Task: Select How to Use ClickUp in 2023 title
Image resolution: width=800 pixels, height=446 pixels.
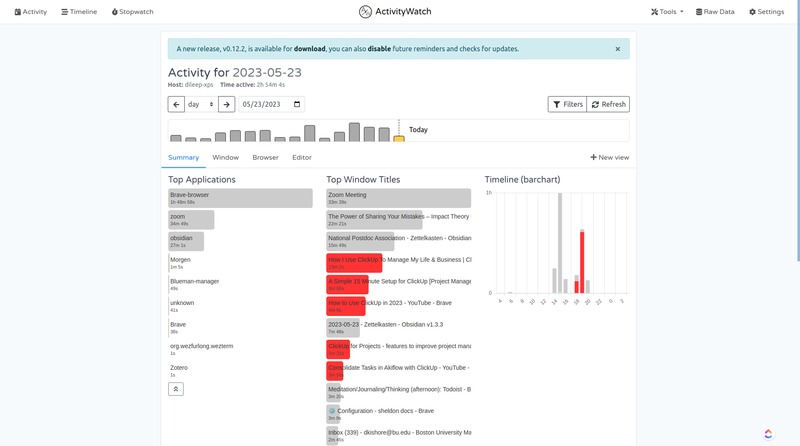Action: coord(390,306)
